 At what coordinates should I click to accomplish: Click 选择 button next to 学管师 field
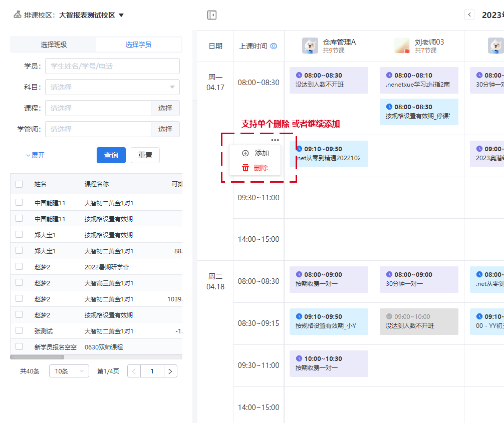165,129
